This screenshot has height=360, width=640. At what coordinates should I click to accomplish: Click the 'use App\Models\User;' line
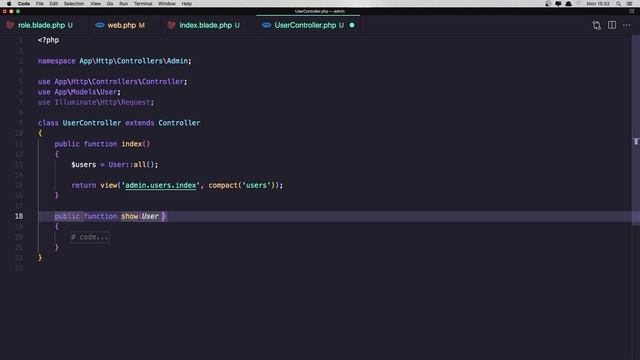(x=79, y=92)
